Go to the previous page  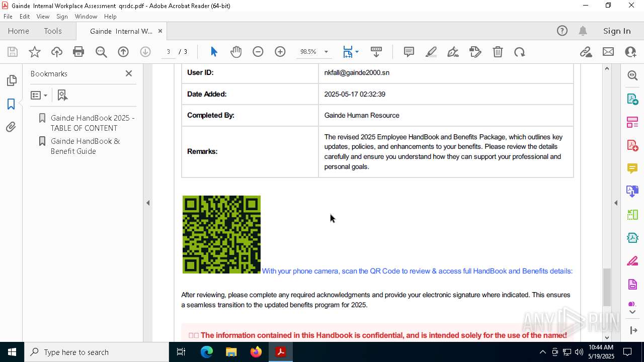(x=123, y=52)
